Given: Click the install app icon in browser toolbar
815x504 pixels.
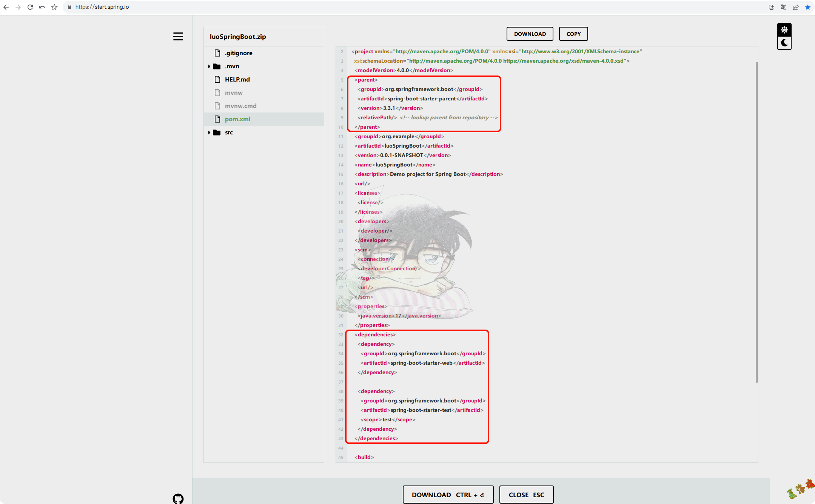Looking at the screenshot, I should (772, 7).
